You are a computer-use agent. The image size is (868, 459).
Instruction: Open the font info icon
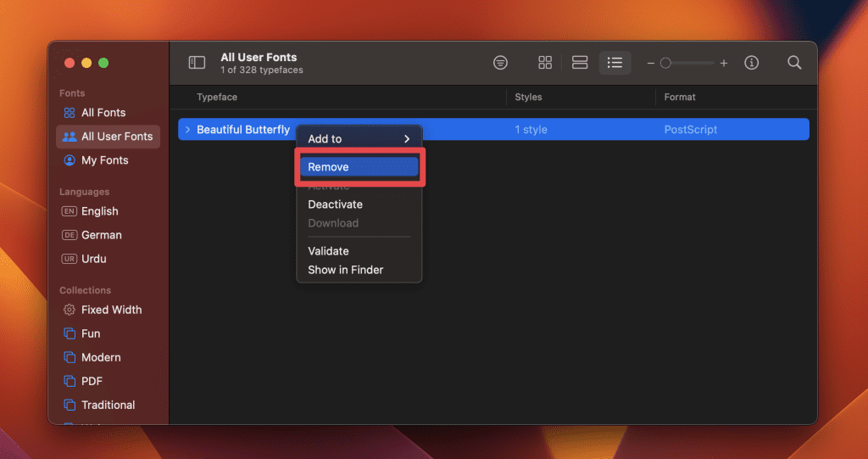(x=751, y=63)
